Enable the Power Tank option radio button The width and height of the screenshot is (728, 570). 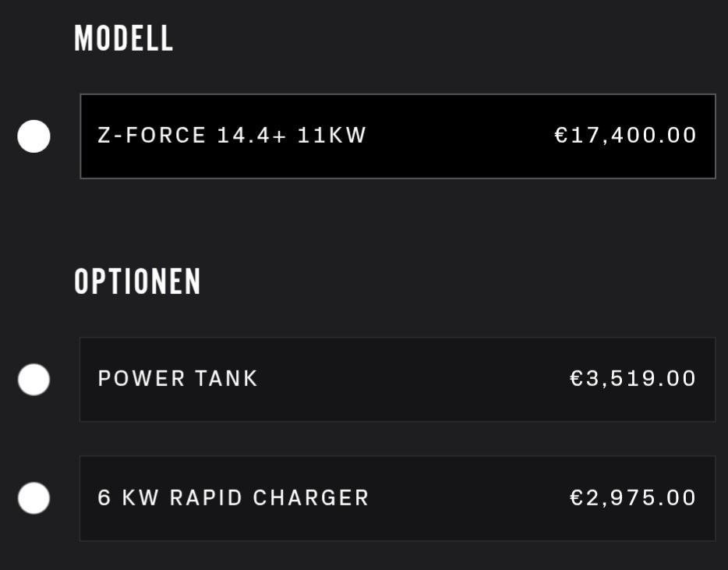point(34,380)
